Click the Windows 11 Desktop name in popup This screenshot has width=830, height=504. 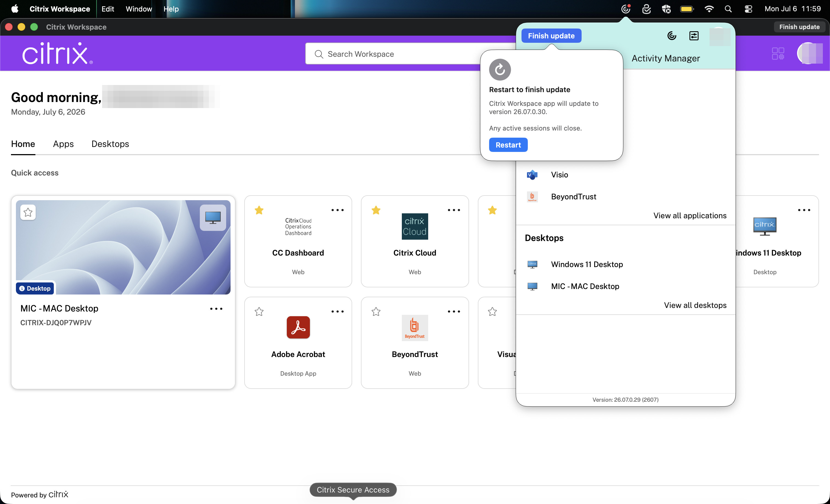587,264
